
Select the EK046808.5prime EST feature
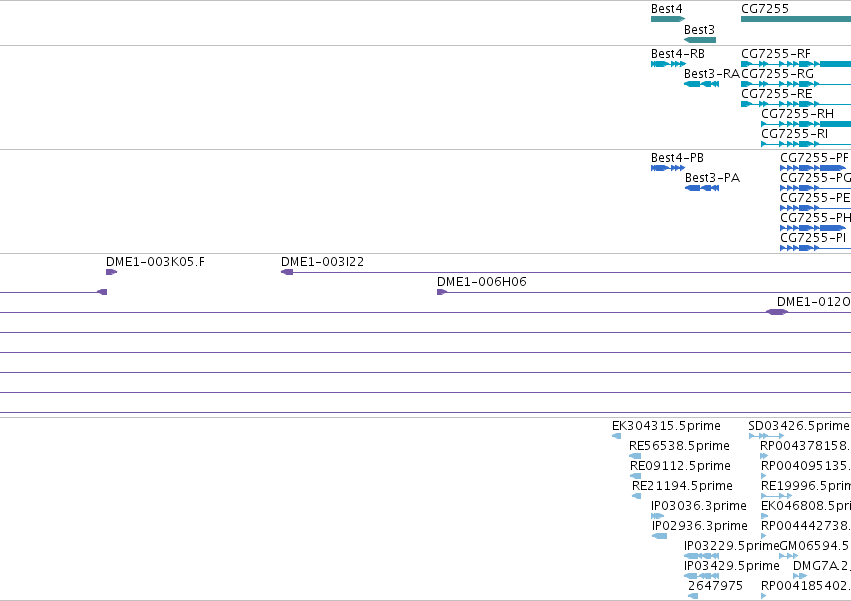click(765, 516)
